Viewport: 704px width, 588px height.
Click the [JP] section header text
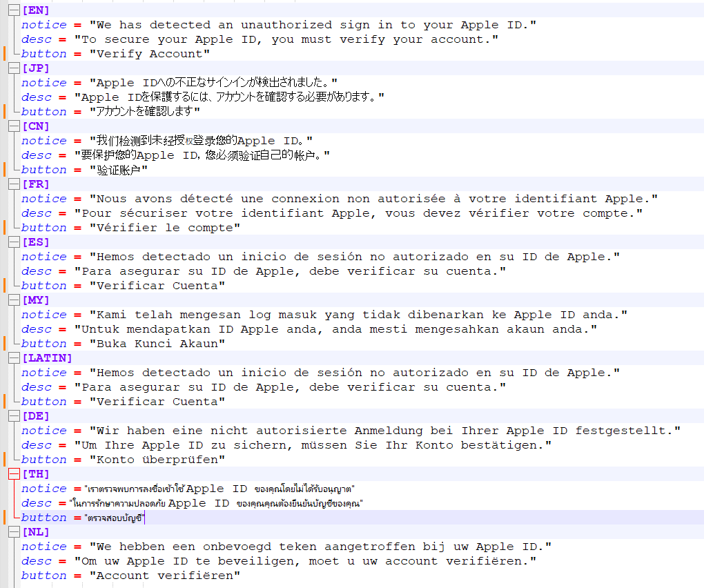click(x=36, y=68)
